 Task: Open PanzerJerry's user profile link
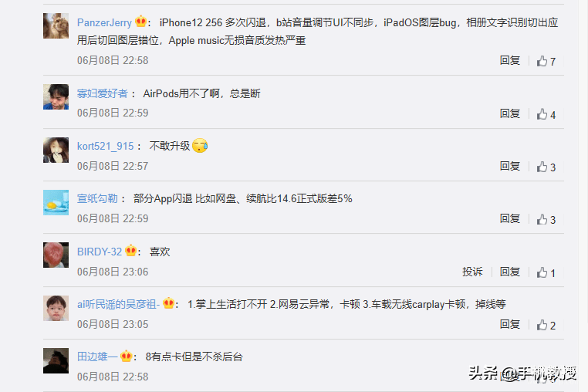pos(104,22)
